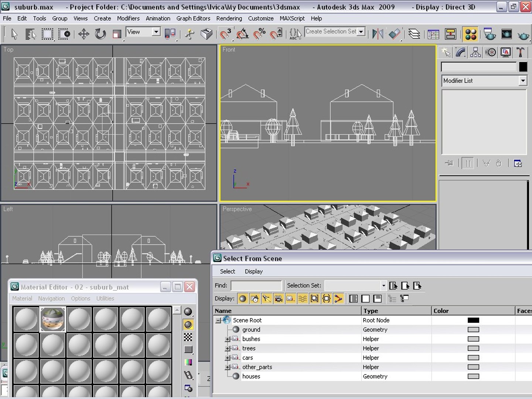Activate the Select Object arrow tool
This screenshot has height=399, width=532.
pos(14,34)
